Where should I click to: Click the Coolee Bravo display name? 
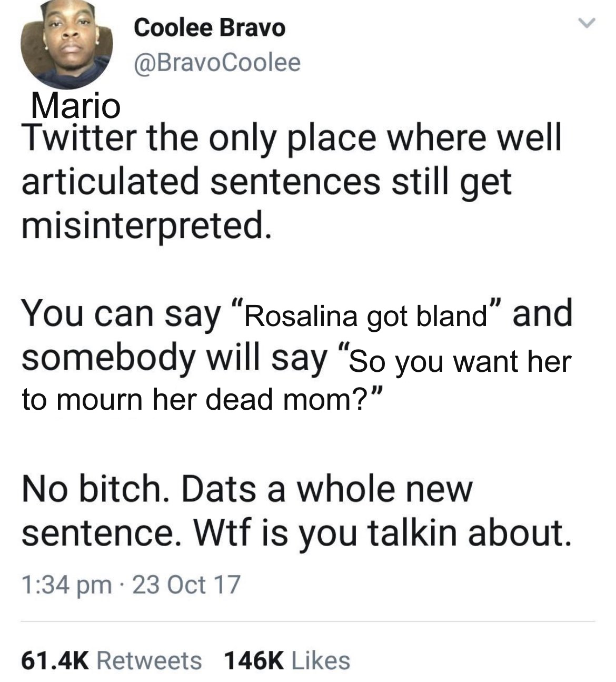[210, 28]
